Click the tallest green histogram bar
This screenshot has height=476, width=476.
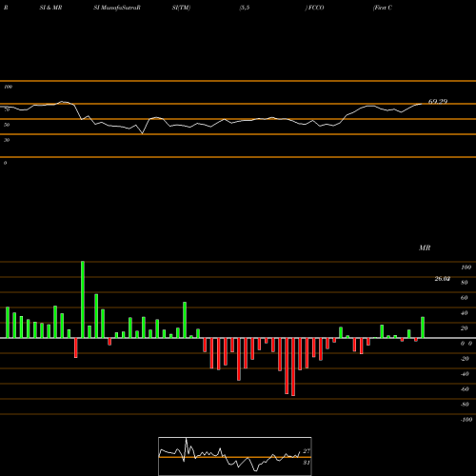83,300
